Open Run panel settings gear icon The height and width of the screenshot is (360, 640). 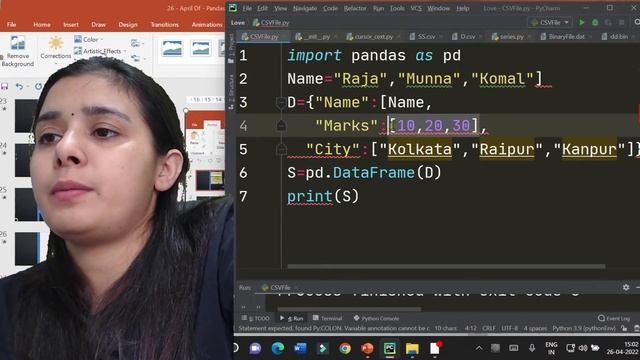[626, 287]
